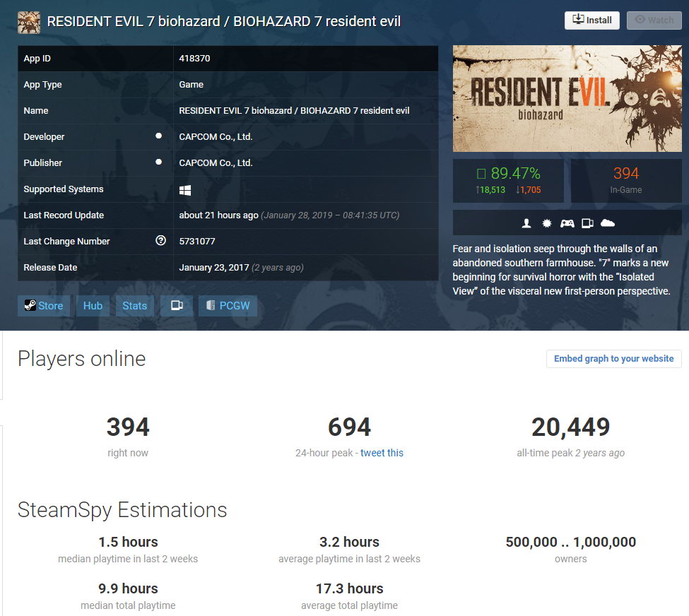
Task: Toggle the Watch eye button
Action: pos(653,20)
